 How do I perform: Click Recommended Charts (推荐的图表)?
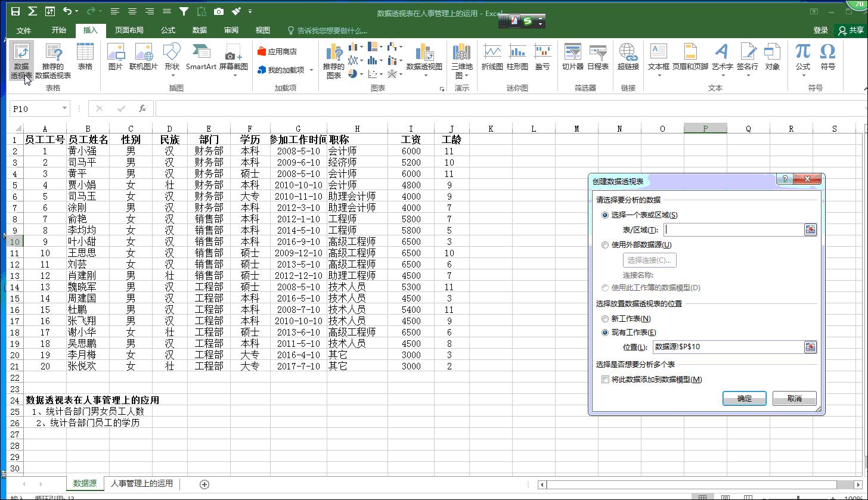click(x=334, y=60)
